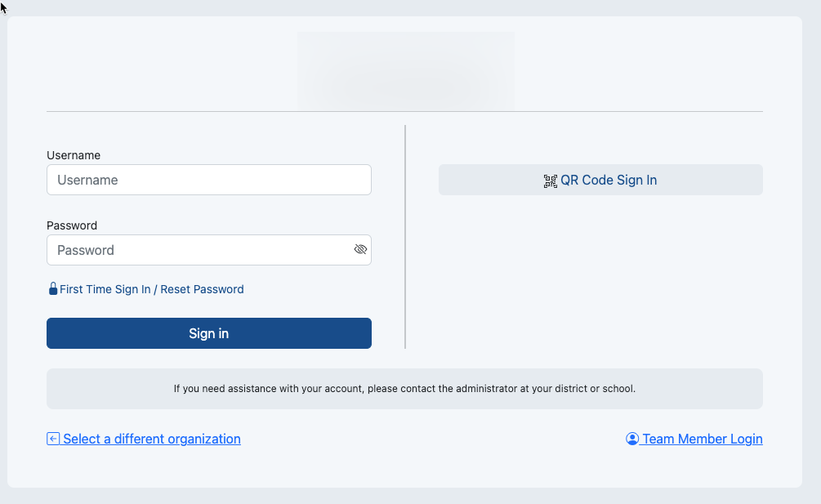The width and height of the screenshot is (821, 504).
Task: Click the QR code icon
Action: point(551,181)
